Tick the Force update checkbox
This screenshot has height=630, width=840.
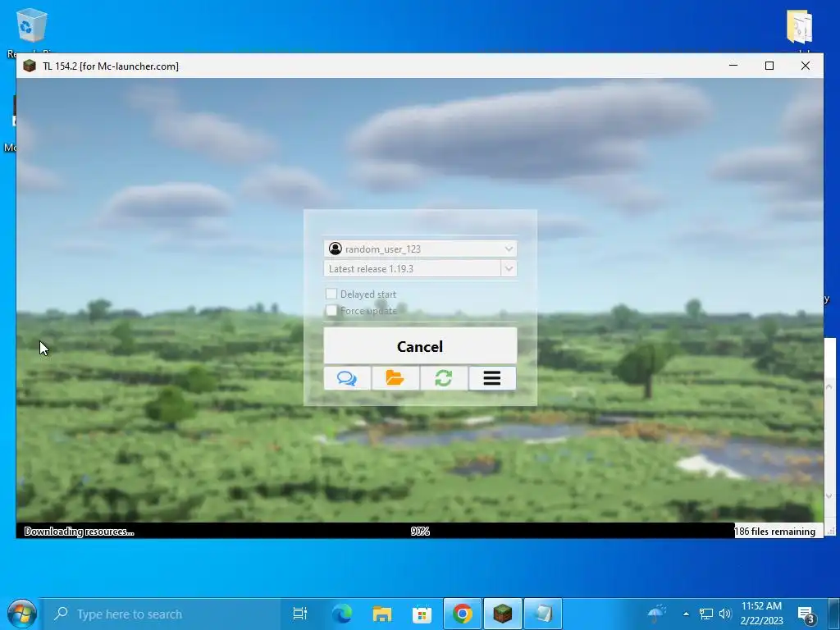[331, 310]
